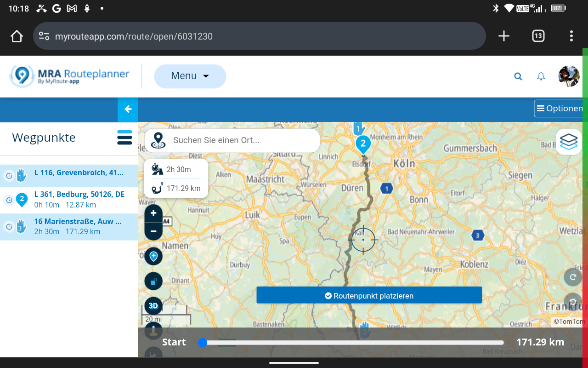Collapse the sidebar with the left arrow
This screenshot has height=368, width=588.
[x=128, y=109]
